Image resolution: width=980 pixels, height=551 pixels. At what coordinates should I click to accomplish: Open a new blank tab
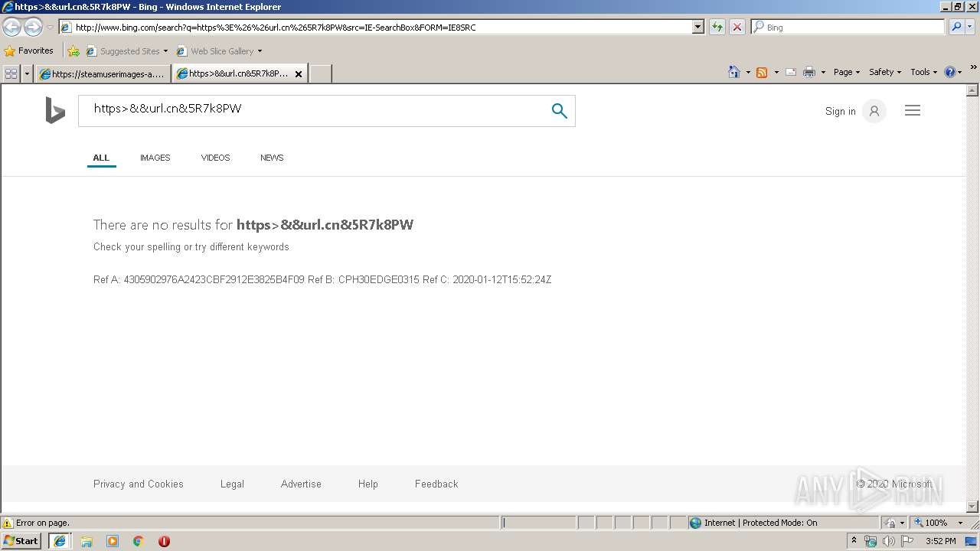pos(320,73)
